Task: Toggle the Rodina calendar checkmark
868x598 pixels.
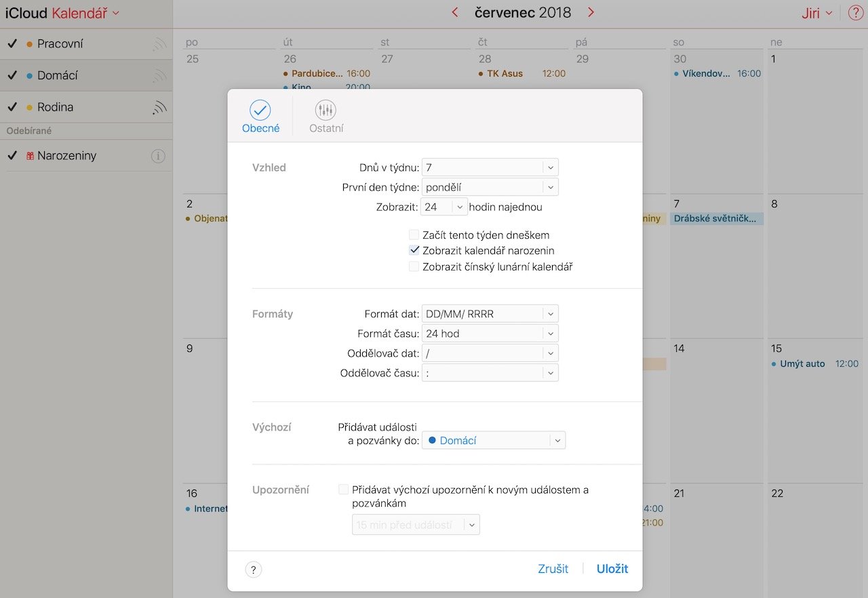Action: [x=12, y=107]
